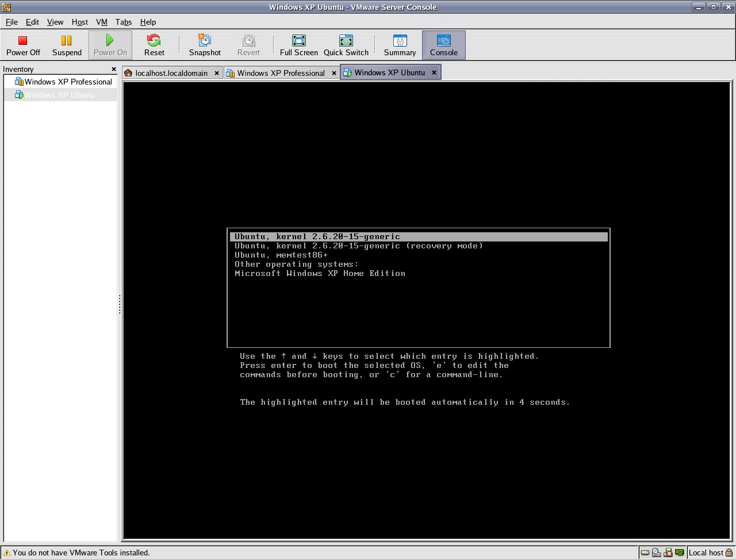Toggle the Console view button

443,45
